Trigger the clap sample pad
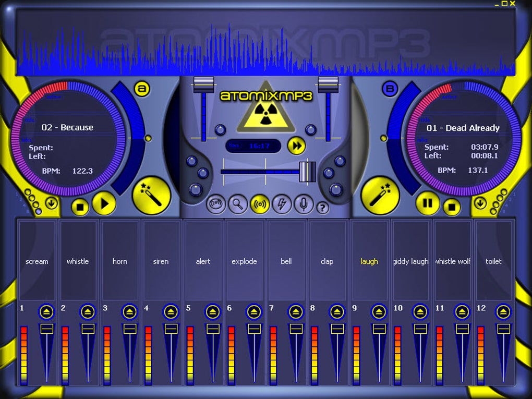 328,261
